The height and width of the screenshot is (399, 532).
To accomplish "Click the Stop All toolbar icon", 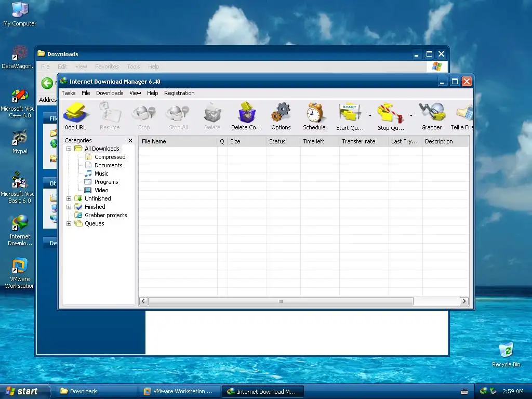I will pos(178,116).
